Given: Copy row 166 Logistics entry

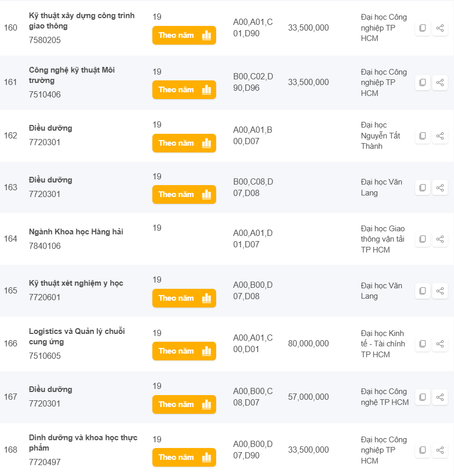Looking at the screenshot, I should coord(422,344).
